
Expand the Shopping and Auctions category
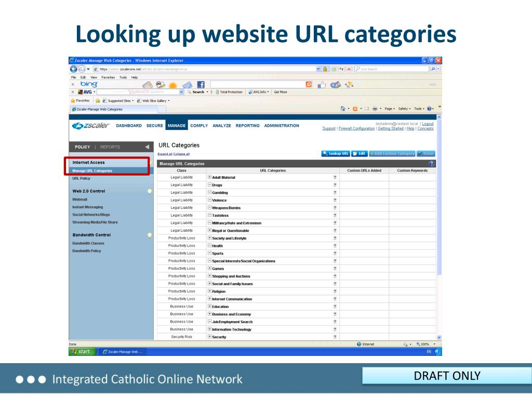coord(210,276)
